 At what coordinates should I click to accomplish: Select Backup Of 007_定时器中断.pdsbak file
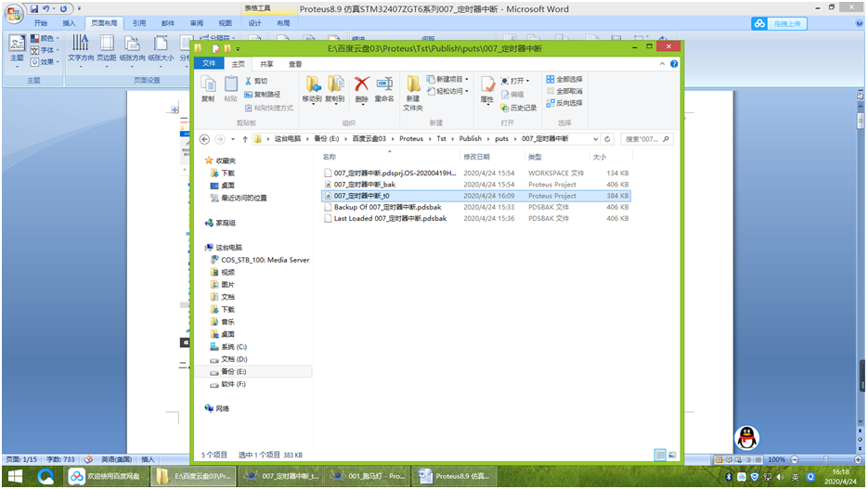387,207
